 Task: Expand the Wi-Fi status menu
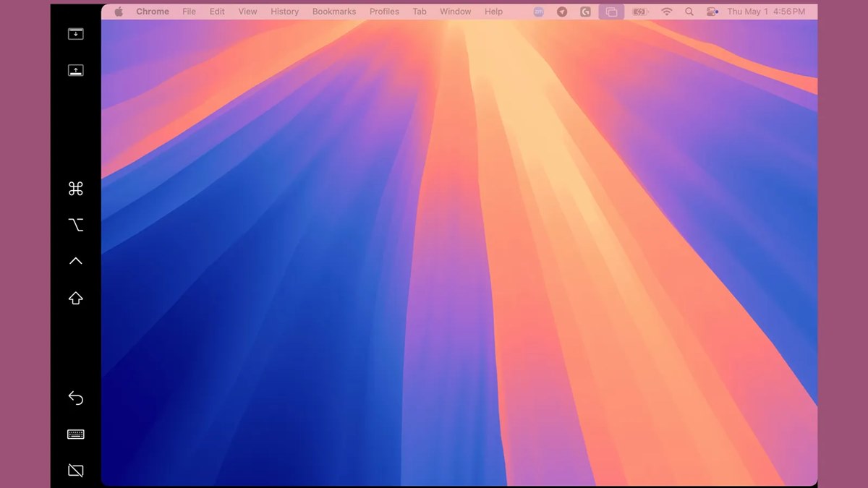(666, 12)
